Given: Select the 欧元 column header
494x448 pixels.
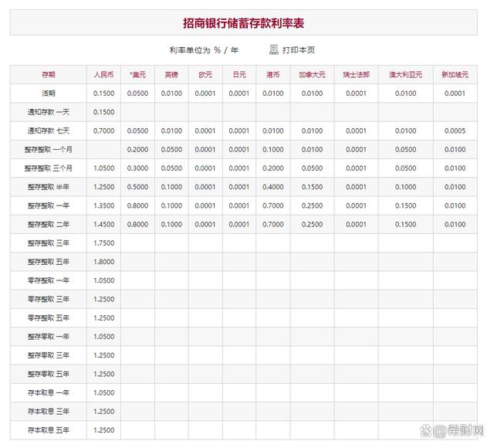Looking at the screenshot, I should 205,75.
